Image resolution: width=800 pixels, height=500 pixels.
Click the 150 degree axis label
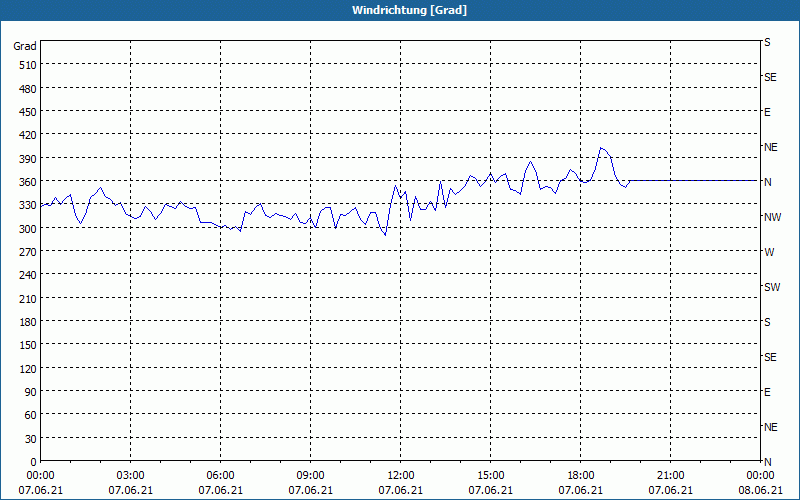click(x=28, y=345)
